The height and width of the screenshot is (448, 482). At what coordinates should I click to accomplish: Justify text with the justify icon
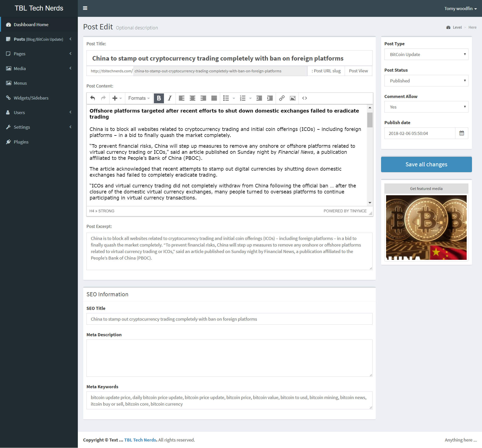click(214, 98)
